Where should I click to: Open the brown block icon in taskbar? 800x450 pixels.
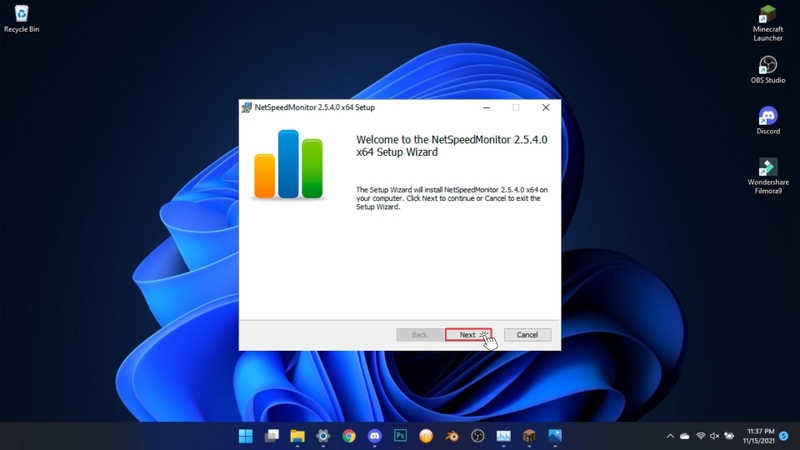tap(529, 436)
